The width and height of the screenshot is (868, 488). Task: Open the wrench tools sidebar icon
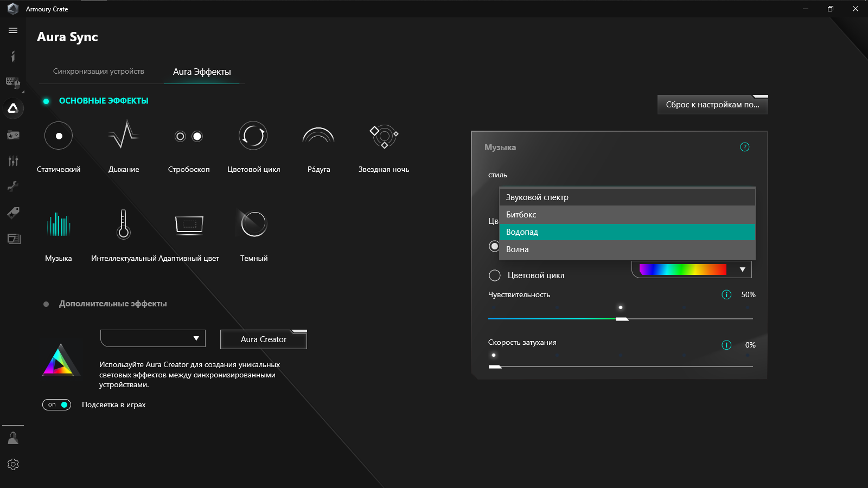pyautogui.click(x=13, y=187)
